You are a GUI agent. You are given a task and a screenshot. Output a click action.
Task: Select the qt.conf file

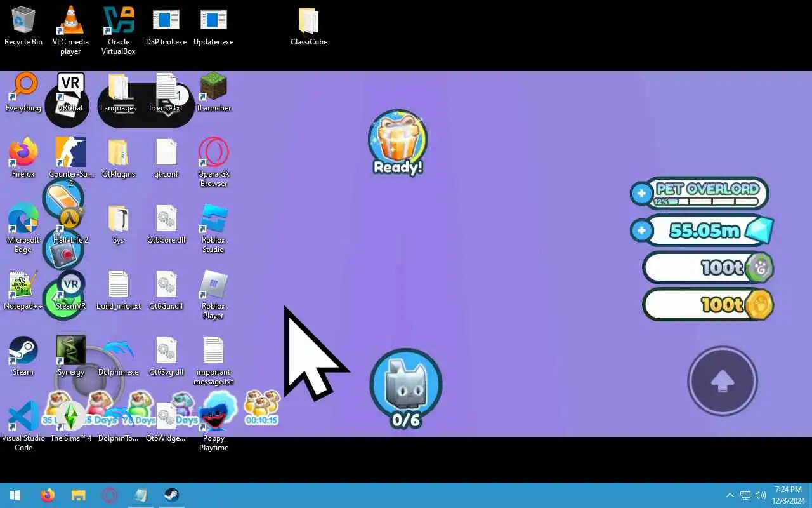166,159
